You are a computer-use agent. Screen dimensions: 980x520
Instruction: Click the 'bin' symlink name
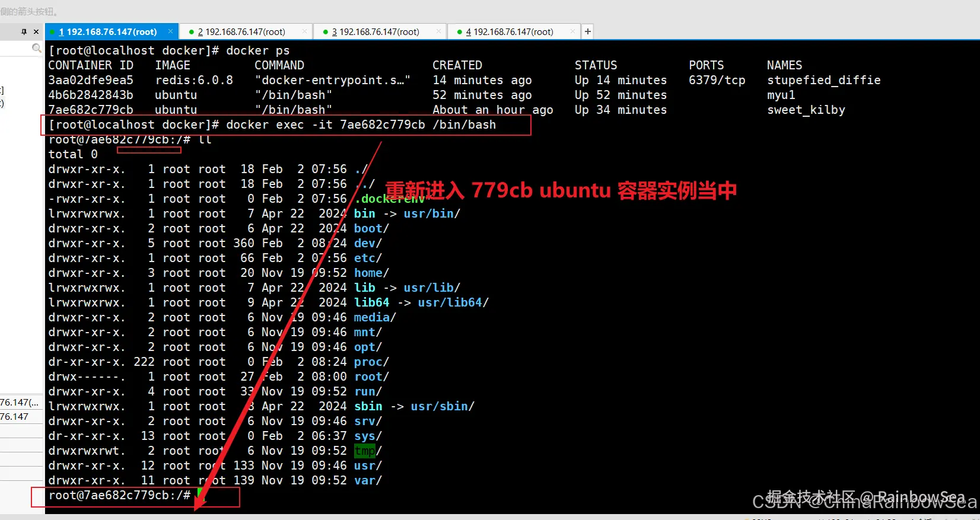pyautogui.click(x=365, y=213)
